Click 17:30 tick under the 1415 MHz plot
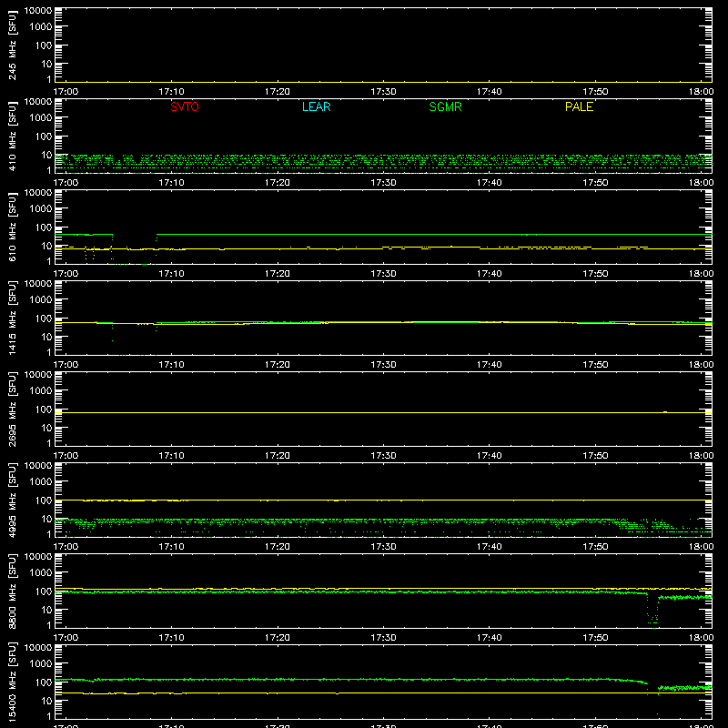Viewport: 728px width, 728px height. pyautogui.click(x=383, y=365)
